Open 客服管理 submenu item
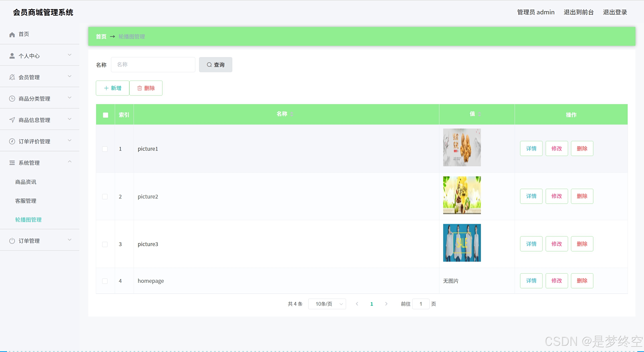The image size is (644, 352). pos(26,201)
